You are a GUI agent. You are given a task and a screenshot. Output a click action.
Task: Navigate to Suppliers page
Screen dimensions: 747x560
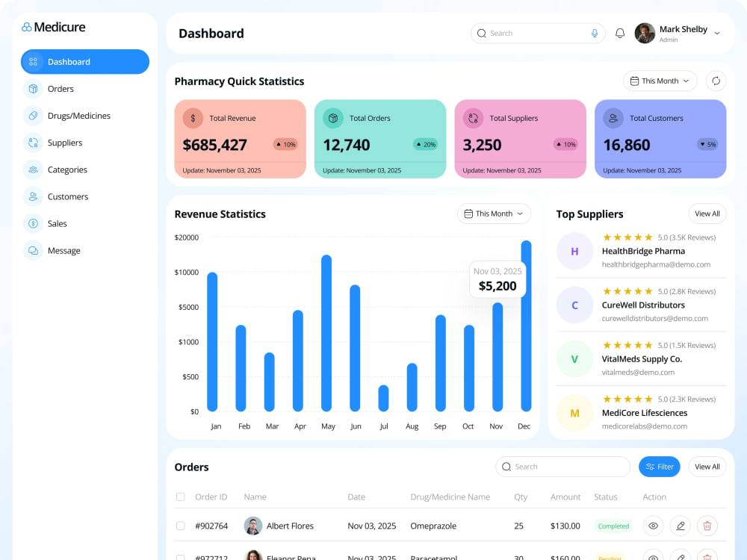coord(65,143)
